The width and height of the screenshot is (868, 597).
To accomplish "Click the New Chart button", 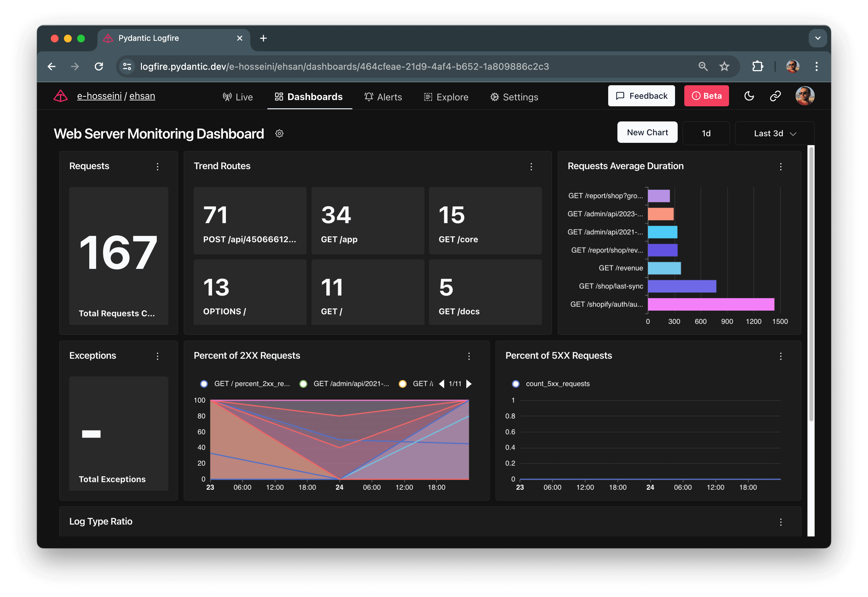I will tap(647, 132).
